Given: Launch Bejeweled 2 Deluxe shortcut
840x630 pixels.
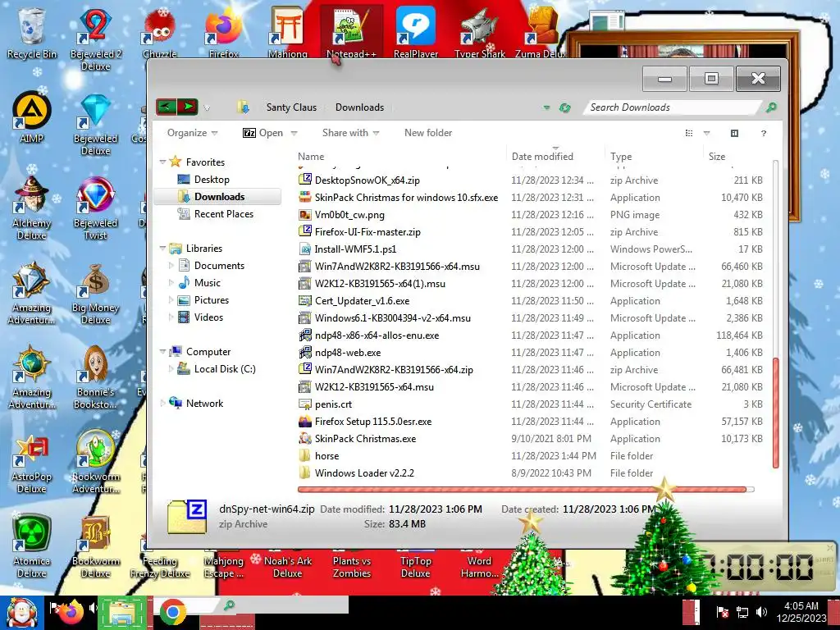Looking at the screenshot, I should [95, 39].
